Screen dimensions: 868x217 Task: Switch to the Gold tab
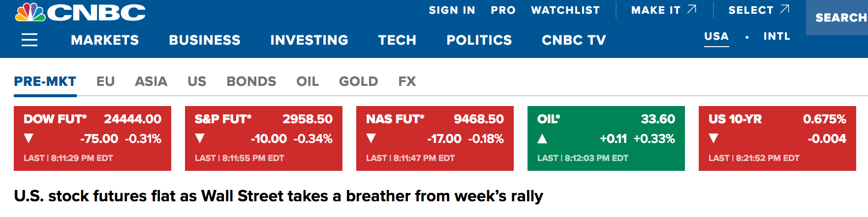click(x=358, y=81)
